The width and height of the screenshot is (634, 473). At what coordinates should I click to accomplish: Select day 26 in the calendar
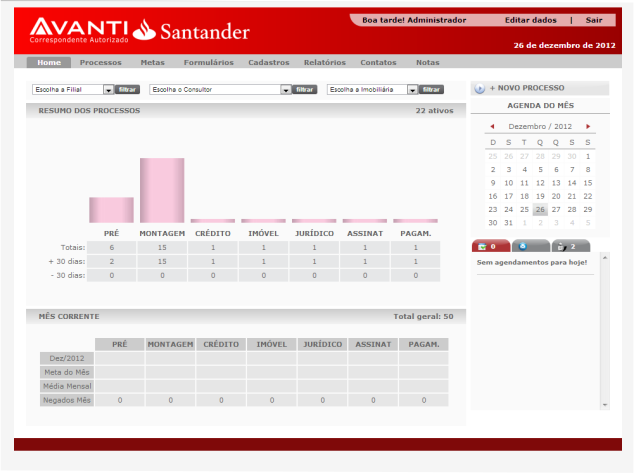pos(540,209)
